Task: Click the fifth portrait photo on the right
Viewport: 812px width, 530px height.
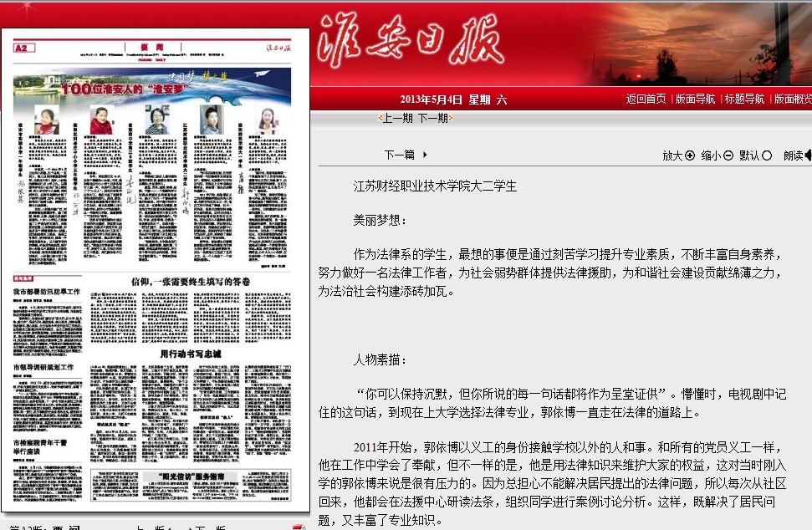Action: pos(268,120)
